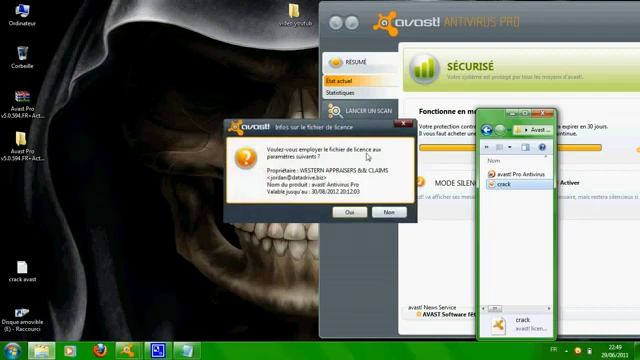Close the avast license info dialog
Viewport: 640px width, 360px height.
(x=403, y=123)
